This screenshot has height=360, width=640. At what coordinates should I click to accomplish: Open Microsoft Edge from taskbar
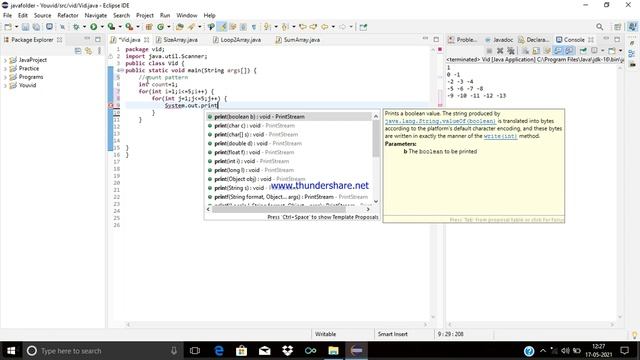pyautogui.click(x=219, y=351)
